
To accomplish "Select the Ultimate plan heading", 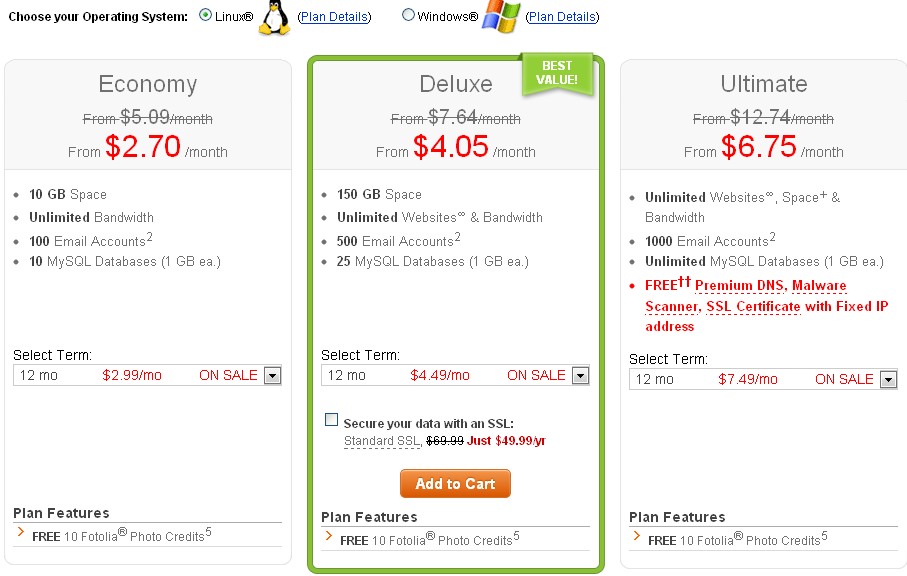I will 764,84.
